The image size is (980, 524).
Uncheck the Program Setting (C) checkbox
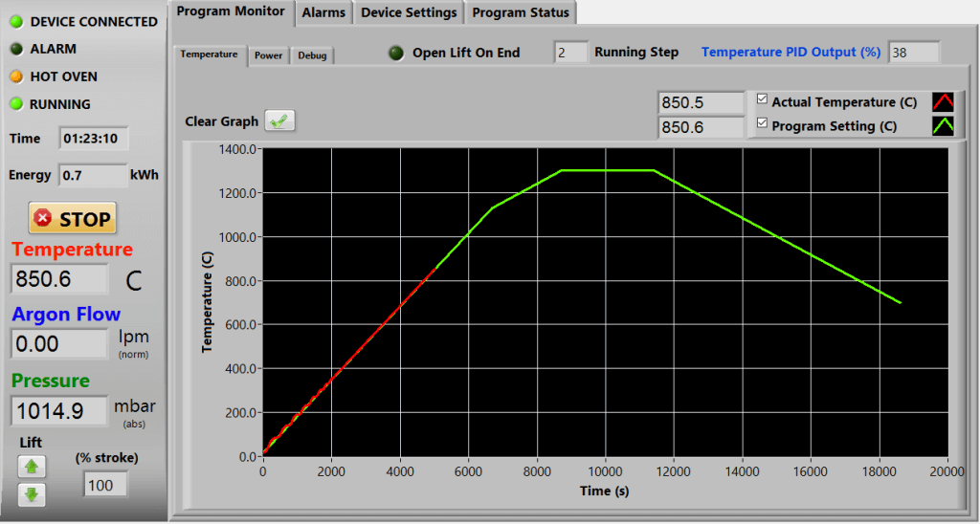pos(762,123)
